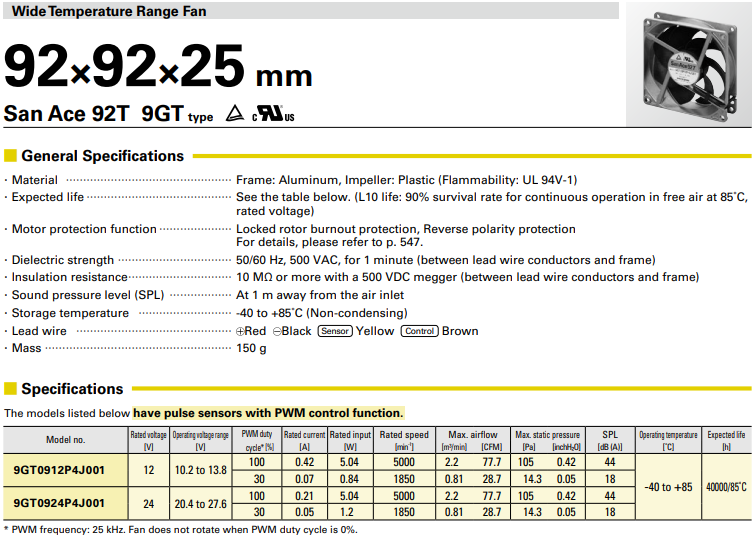This screenshot has height=538, width=754.
Task: Click the boxed Control badge before Brown
Action: pos(419,331)
